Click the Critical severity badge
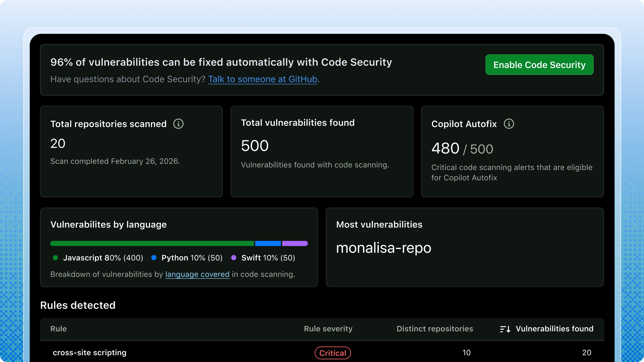Viewport: 644px width, 362px height. click(333, 353)
